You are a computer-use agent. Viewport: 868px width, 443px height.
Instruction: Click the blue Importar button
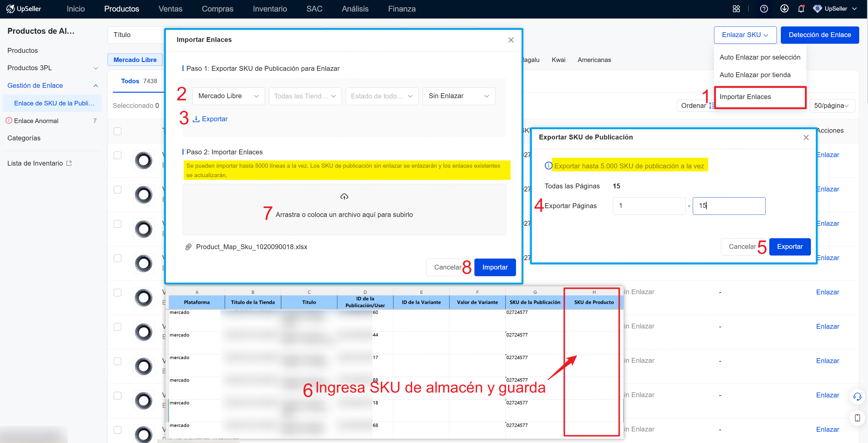[x=495, y=267]
